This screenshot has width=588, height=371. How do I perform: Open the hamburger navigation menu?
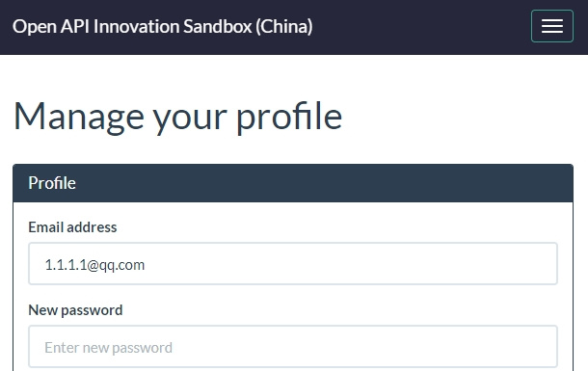tap(552, 26)
